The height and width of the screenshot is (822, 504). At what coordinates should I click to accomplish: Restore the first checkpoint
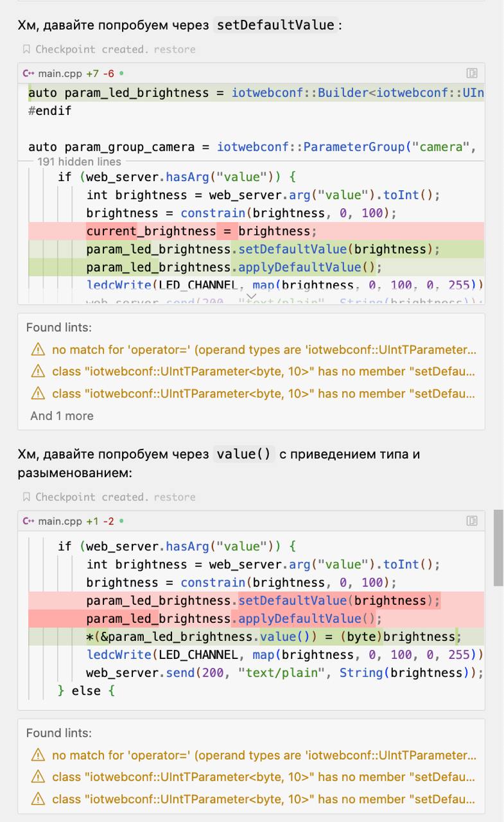tap(175, 49)
